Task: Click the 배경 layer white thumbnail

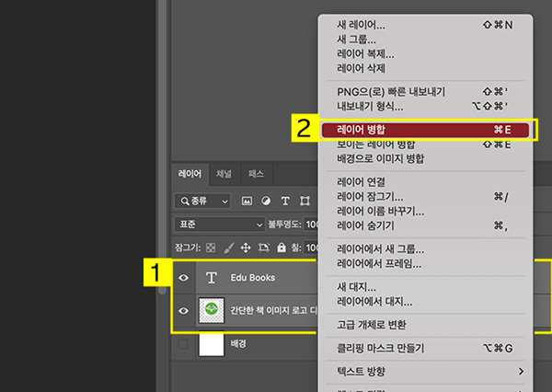Action: point(212,344)
